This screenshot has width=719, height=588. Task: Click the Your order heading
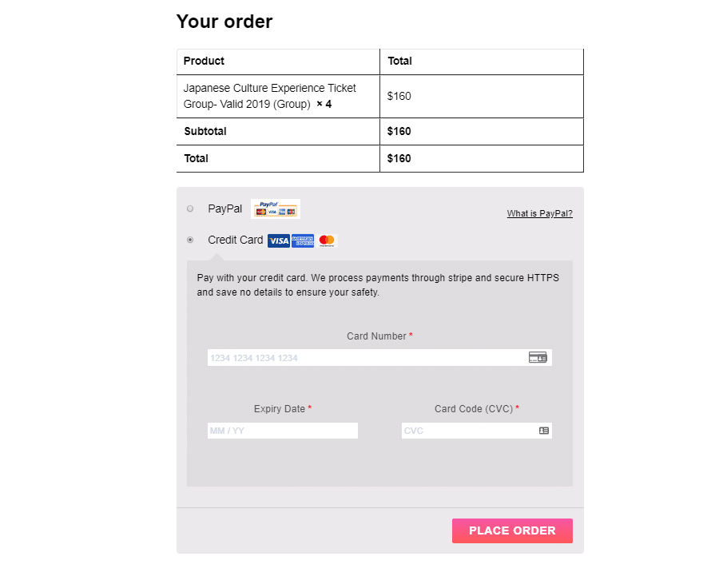(x=224, y=22)
